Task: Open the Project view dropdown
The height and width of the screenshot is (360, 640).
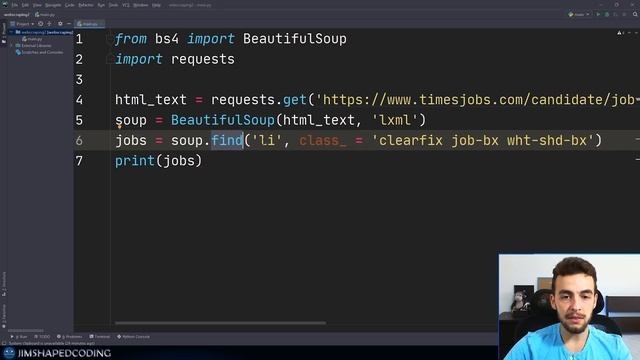Action: tap(22, 24)
